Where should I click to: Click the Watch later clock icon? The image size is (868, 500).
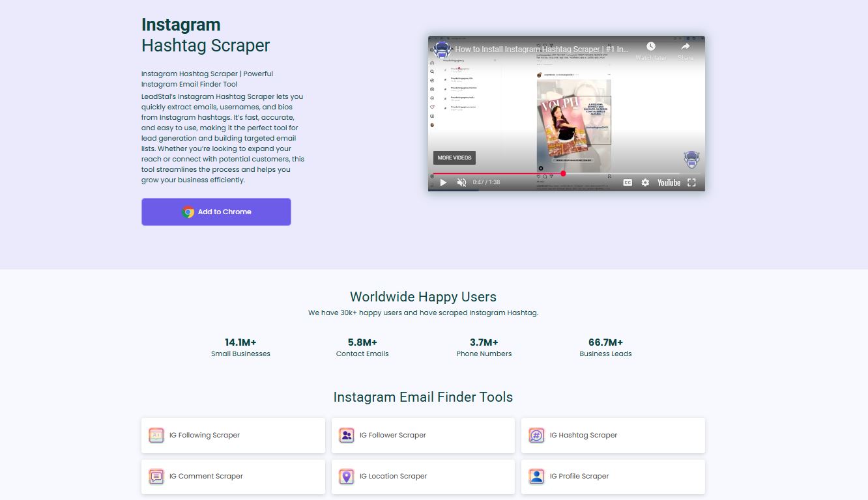tap(650, 47)
